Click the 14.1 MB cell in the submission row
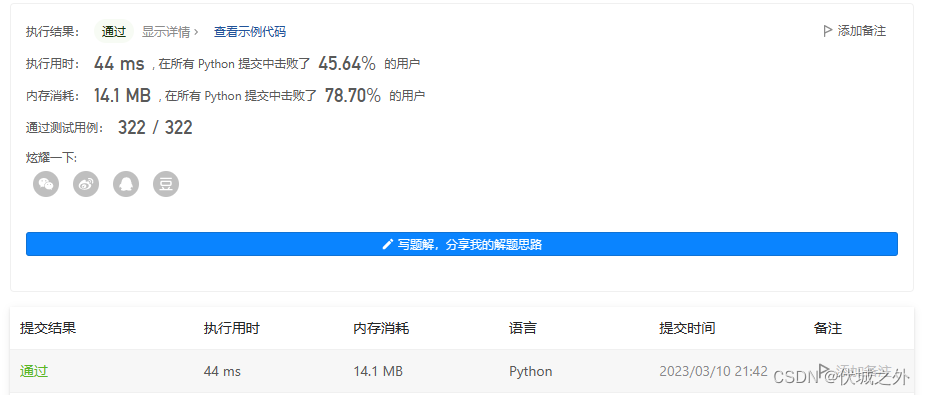 (378, 371)
